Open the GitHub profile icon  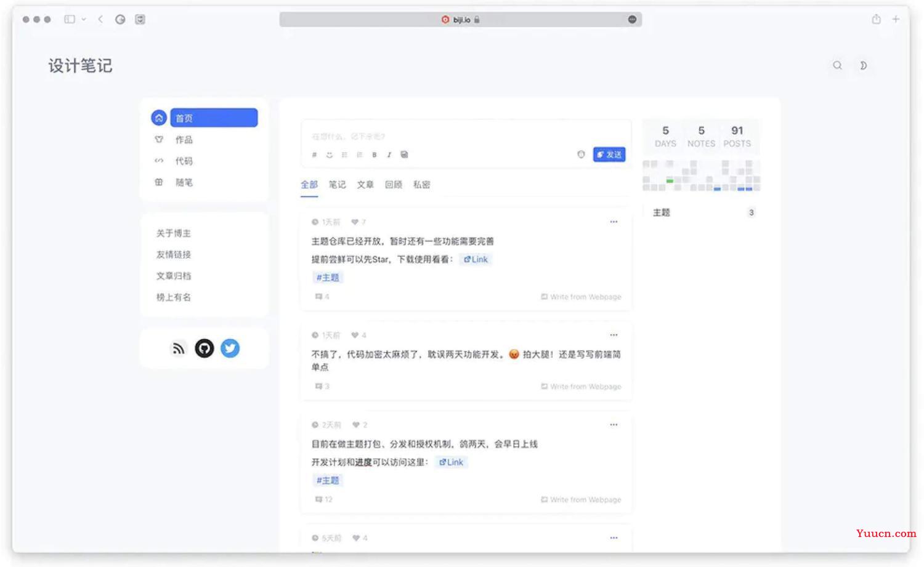point(205,348)
